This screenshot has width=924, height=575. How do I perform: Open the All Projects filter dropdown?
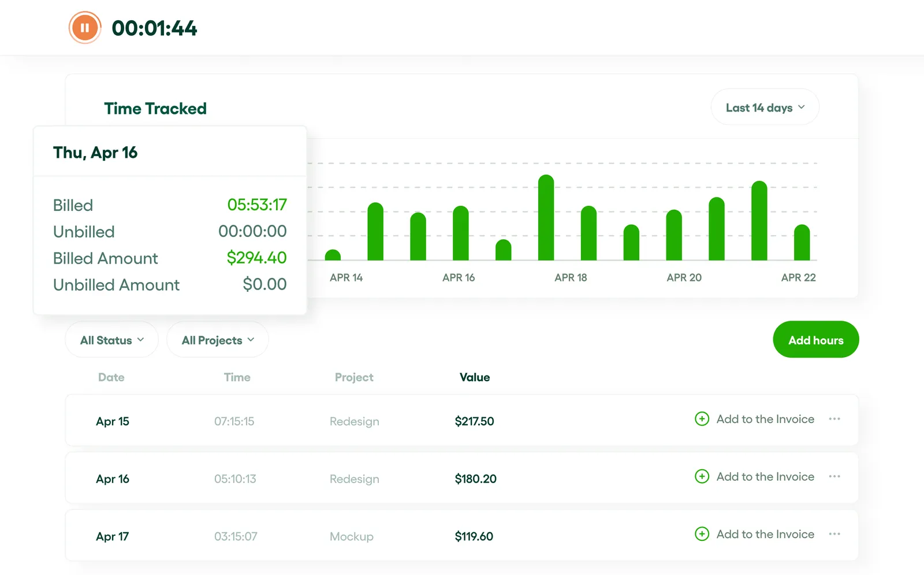tap(217, 340)
